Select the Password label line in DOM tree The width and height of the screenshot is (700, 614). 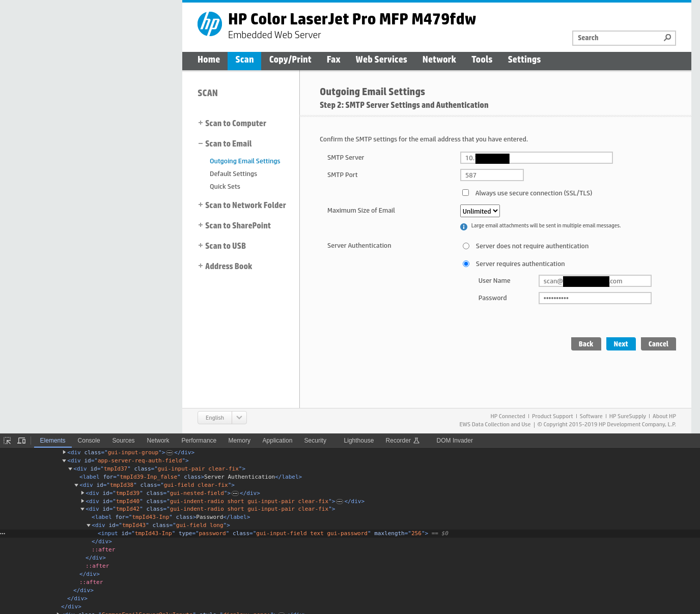[x=171, y=517]
